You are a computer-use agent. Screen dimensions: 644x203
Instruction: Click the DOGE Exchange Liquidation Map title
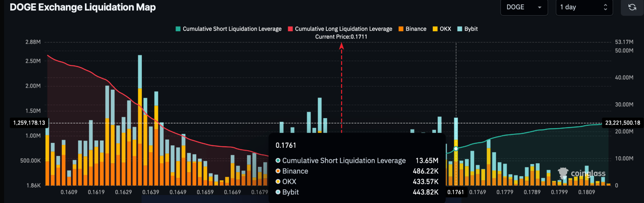[x=83, y=7]
